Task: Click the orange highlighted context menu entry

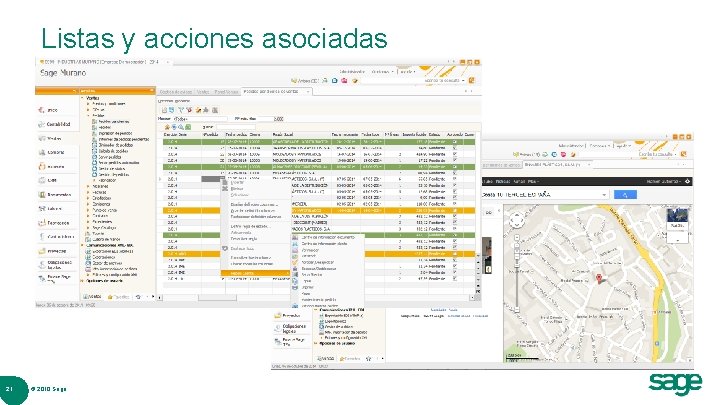Action: pyautogui.click(x=256, y=273)
